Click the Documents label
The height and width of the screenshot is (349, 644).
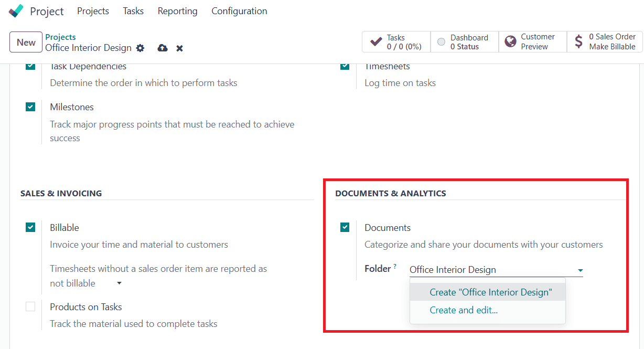tap(388, 228)
